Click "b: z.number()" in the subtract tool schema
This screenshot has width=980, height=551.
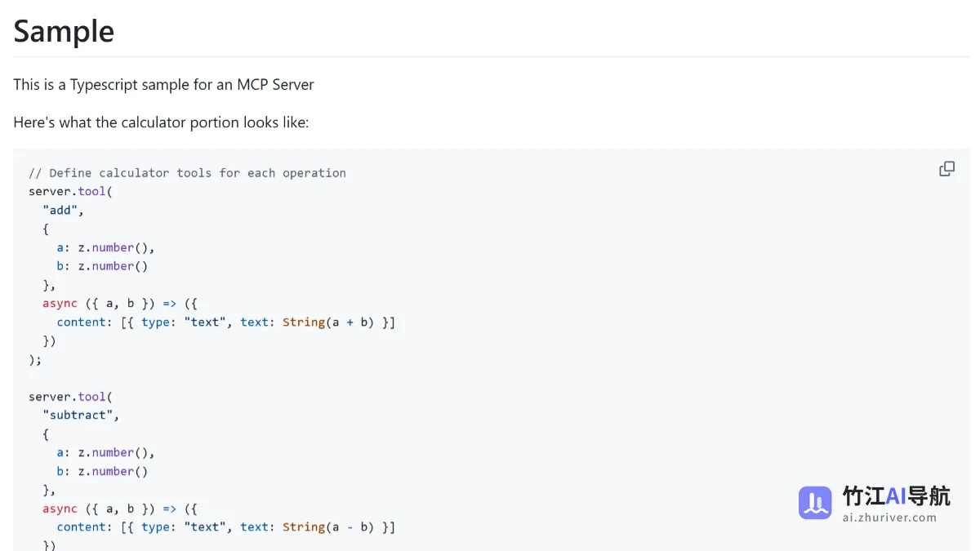click(x=102, y=471)
